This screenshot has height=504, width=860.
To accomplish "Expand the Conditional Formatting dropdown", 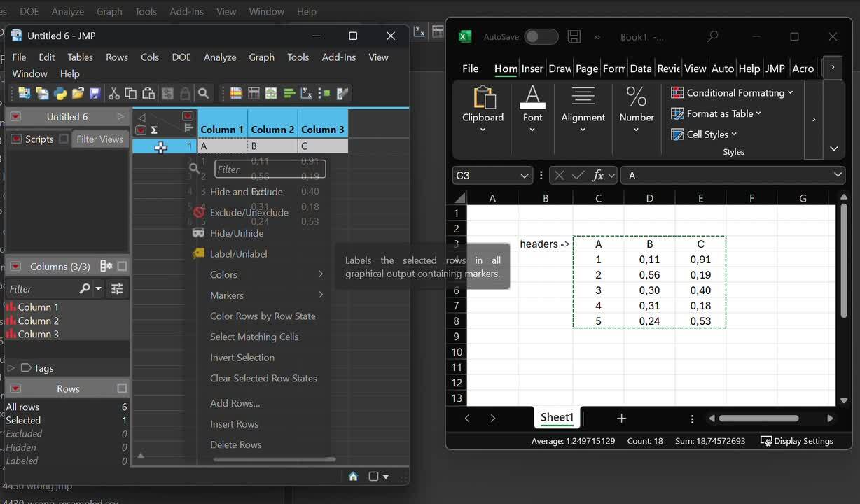I will [790, 92].
